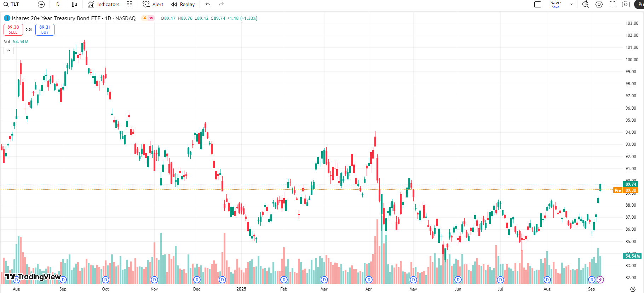Click the 89.30 SELL button
The width and height of the screenshot is (644, 293).
(13, 29)
